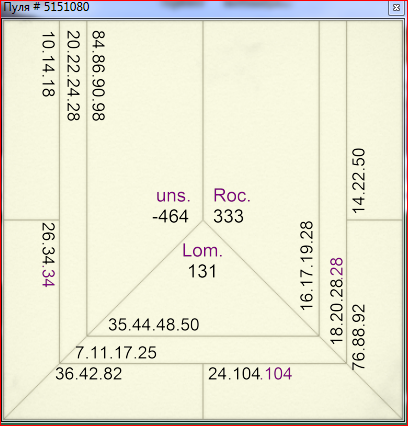Select the -464 score value
The width and height of the screenshot is (408, 426).
click(171, 217)
